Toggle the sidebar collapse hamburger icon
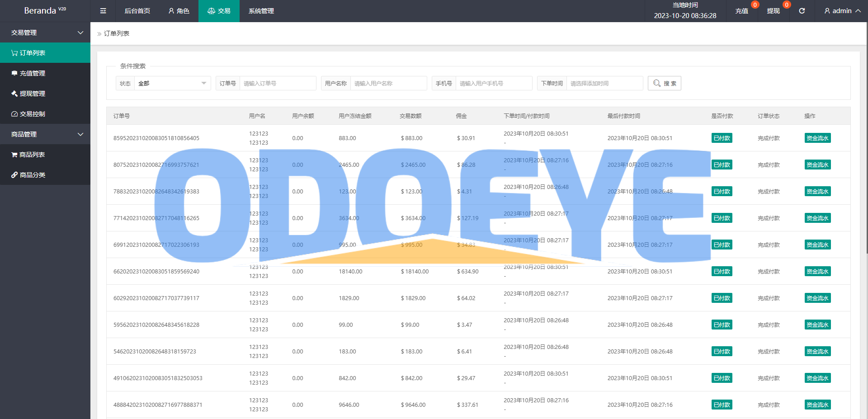Viewport: 868px width, 419px height. tap(103, 11)
